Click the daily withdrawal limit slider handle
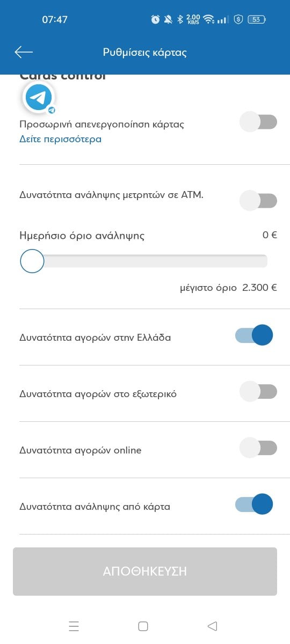This screenshot has width=290, height=644. coord(32,261)
